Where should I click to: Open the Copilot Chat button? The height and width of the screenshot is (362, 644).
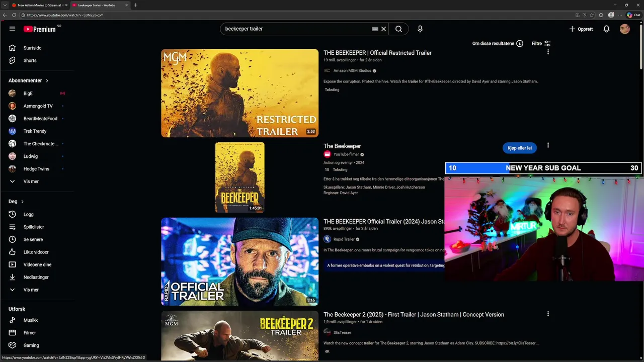[x=633, y=15]
